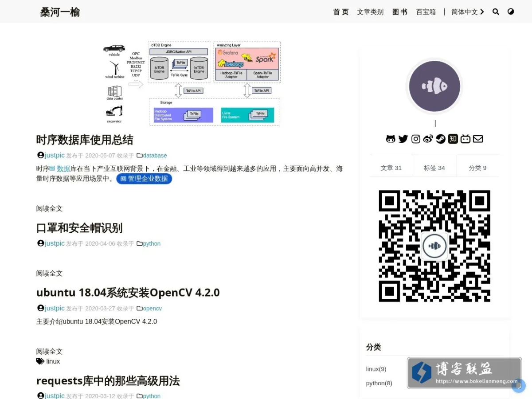532x399 pixels.
Task: Open 分类 9 stats link
Action: 477,168
